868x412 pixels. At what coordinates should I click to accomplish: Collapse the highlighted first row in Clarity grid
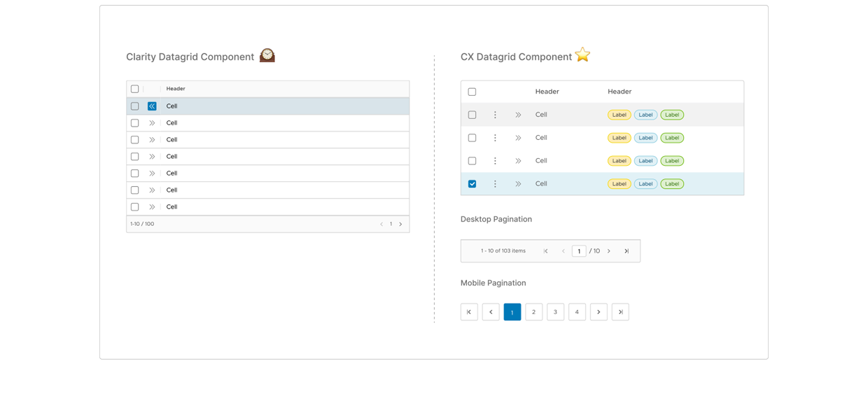click(x=152, y=106)
